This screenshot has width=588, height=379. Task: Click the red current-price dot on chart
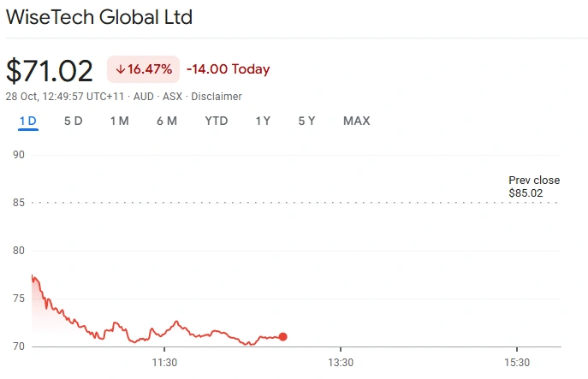point(283,337)
